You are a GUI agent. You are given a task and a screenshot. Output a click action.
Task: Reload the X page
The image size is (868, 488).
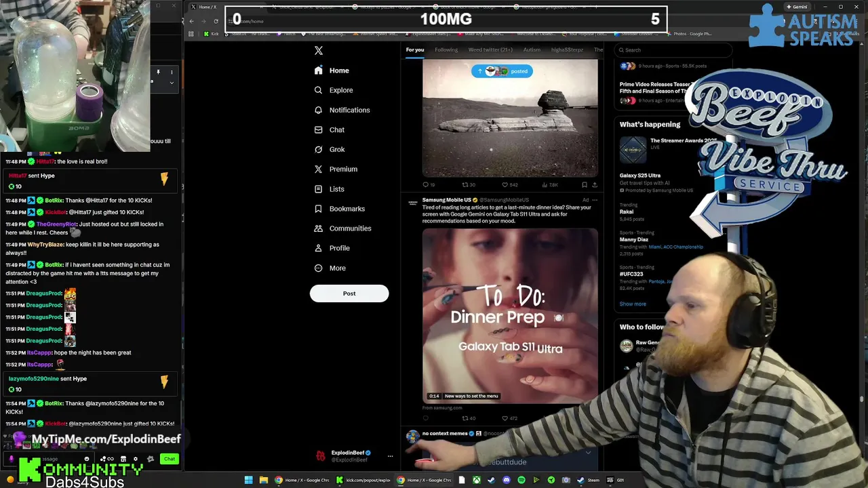pyautogui.click(x=216, y=21)
